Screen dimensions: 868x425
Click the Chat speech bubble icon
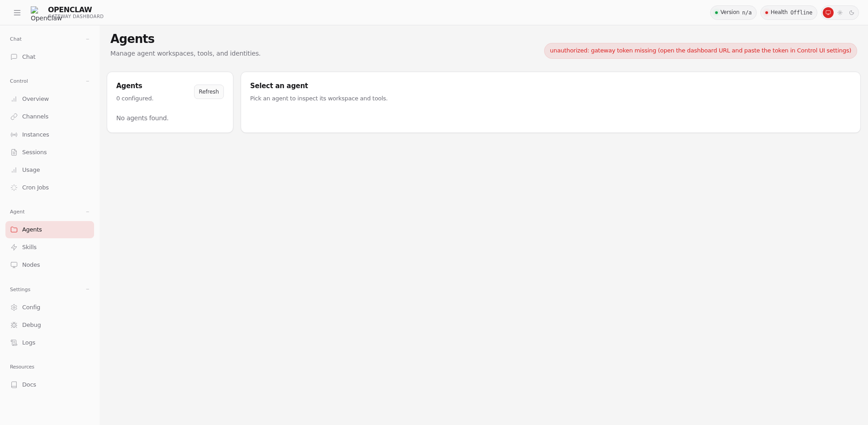tap(14, 57)
